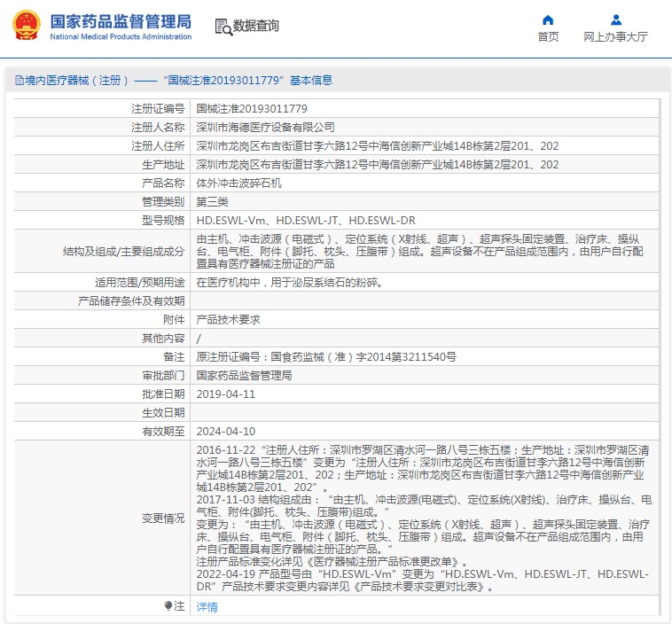The height and width of the screenshot is (624, 672).
Task: Open the 首页 home icon
Action: [x=548, y=19]
